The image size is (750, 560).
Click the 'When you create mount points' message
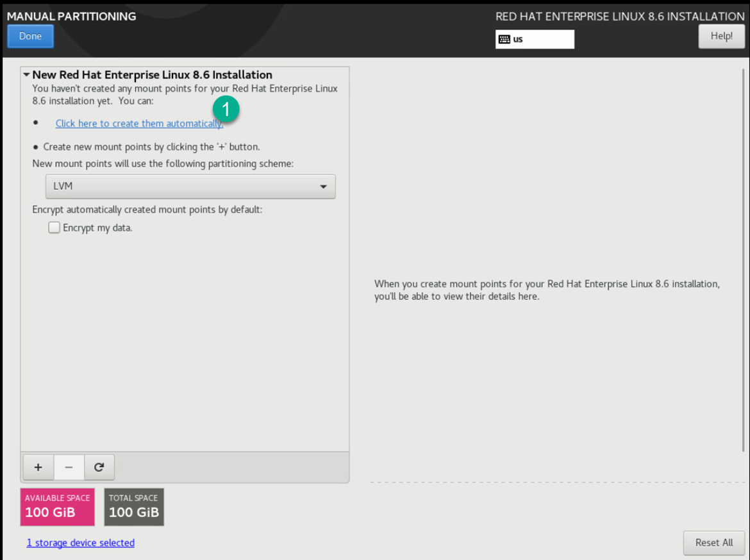(x=547, y=290)
